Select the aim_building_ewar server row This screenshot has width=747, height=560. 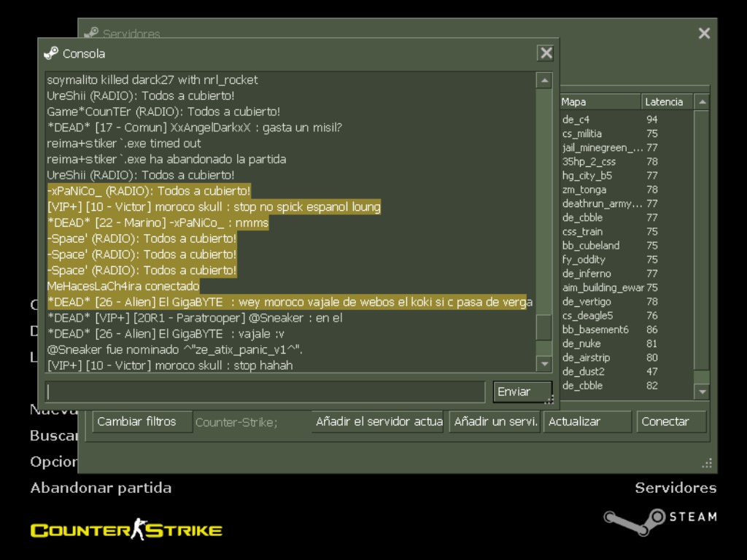pyautogui.click(x=627, y=287)
